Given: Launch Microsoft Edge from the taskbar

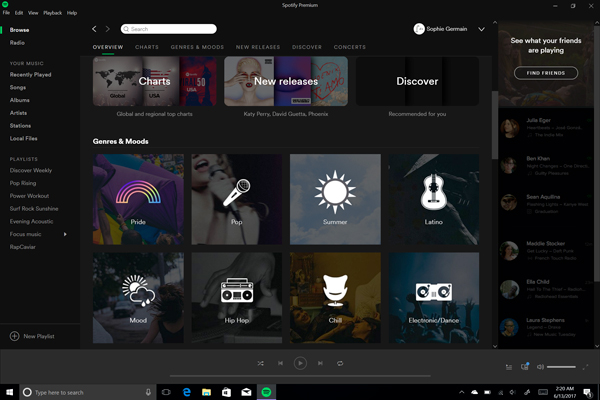Looking at the screenshot, I should click(x=187, y=392).
